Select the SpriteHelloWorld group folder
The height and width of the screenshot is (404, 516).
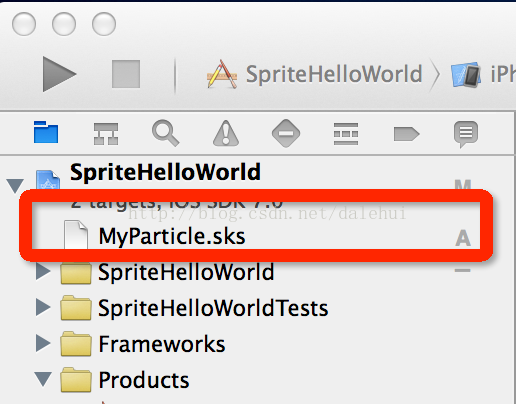(x=186, y=272)
